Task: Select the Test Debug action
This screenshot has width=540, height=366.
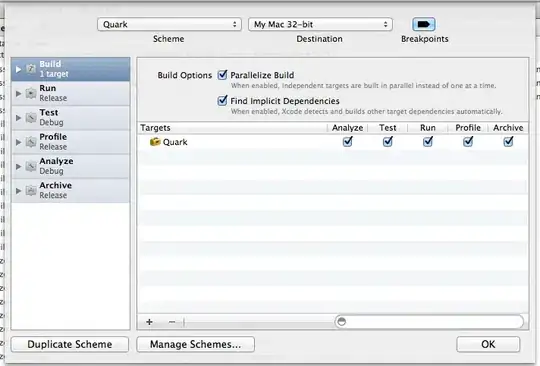Action: click(71, 118)
